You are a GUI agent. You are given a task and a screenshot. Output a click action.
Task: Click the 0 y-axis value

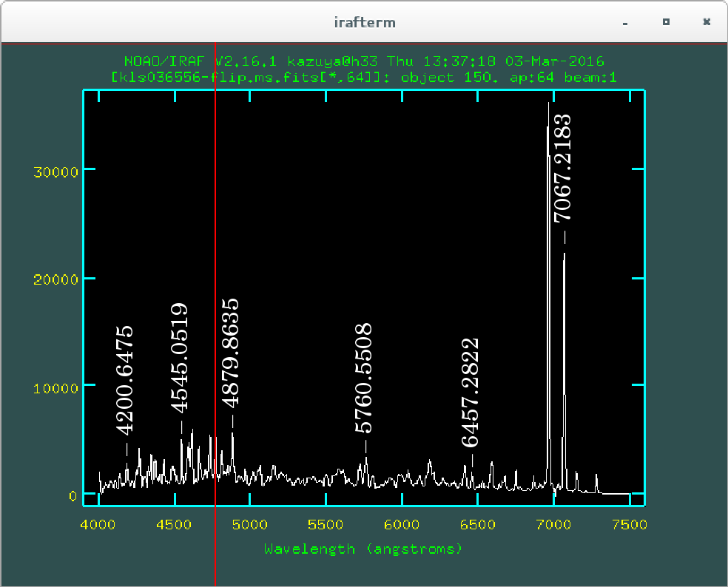73,496
